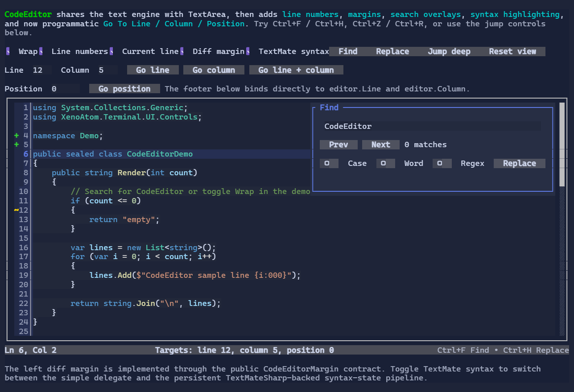
Task: Click Replace inside the Find panel
Action: (x=520, y=164)
